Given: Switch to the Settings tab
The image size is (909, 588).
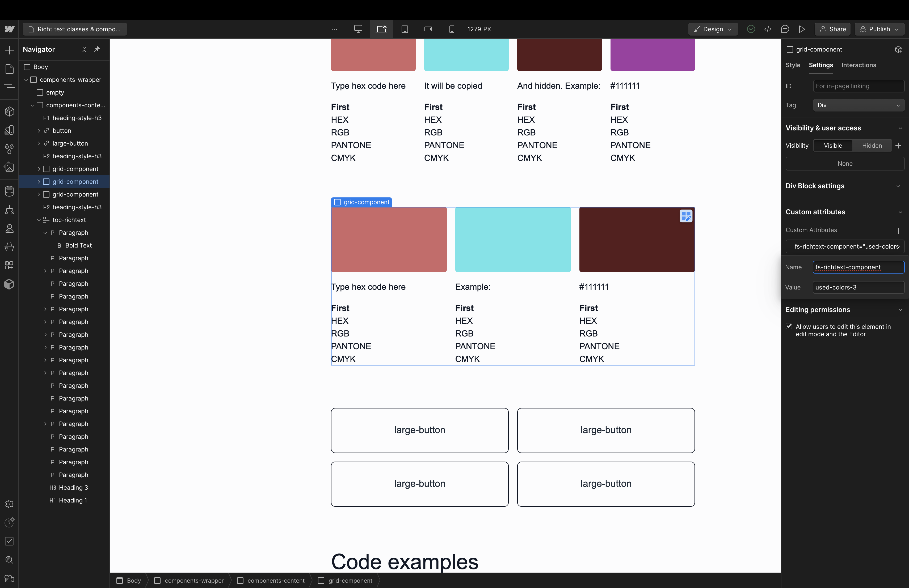Looking at the screenshot, I should pos(821,65).
